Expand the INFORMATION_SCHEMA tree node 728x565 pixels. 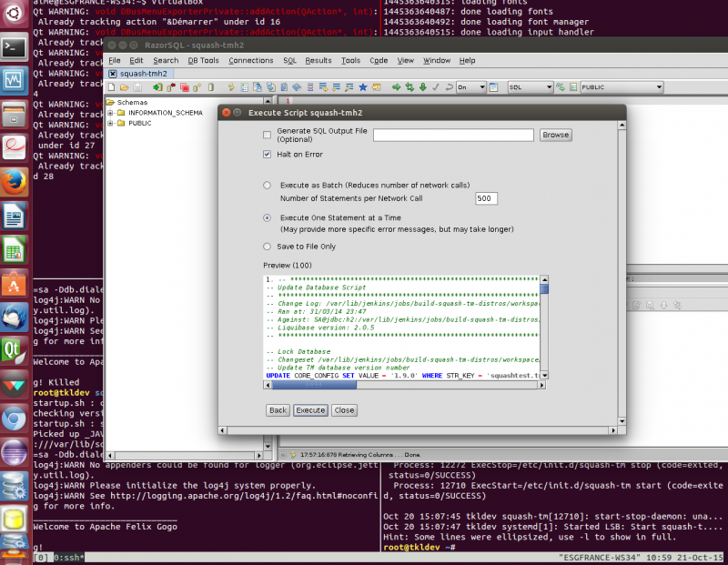click(110, 113)
